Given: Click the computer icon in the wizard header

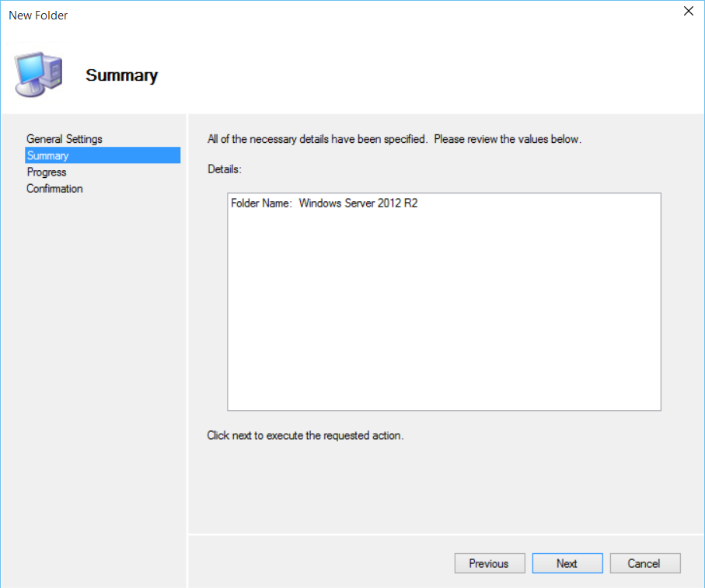Looking at the screenshot, I should (37, 75).
